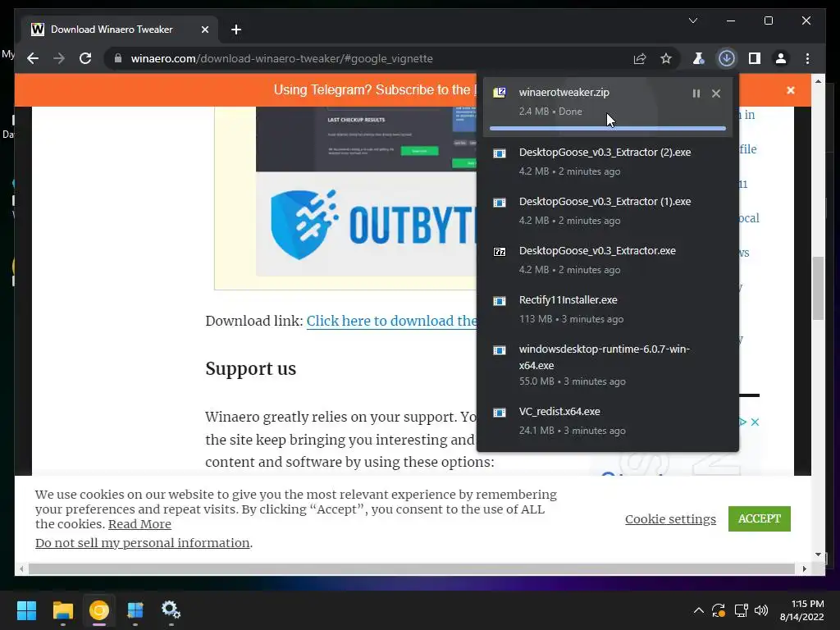The height and width of the screenshot is (630, 840).
Task: Click VC_redist.x64.exe file icon
Action: [500, 412]
